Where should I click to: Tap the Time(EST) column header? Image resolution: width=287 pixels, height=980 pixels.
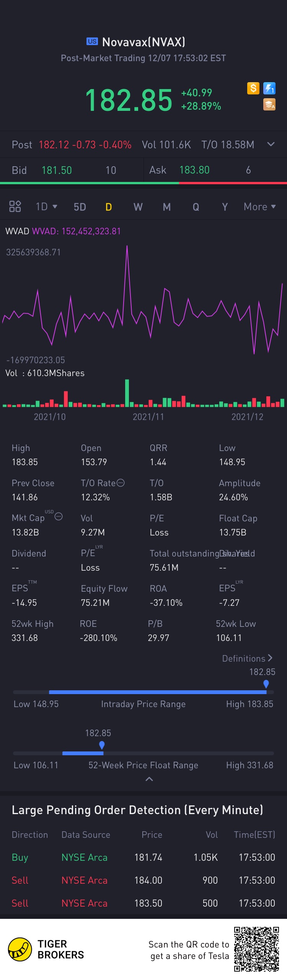[254, 835]
